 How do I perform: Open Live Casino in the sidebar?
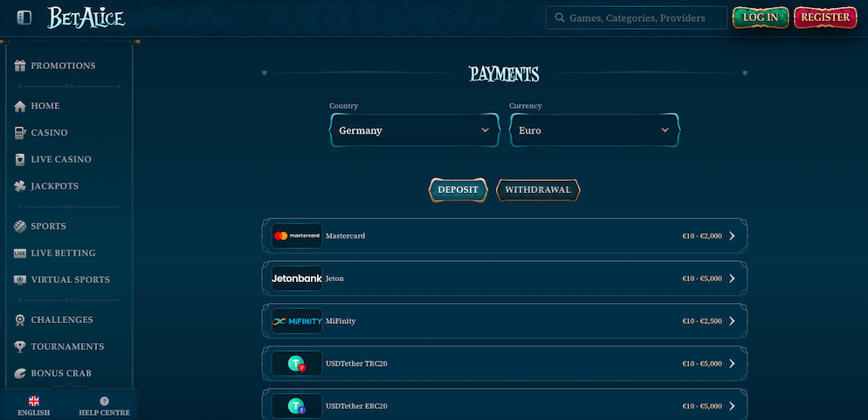tap(61, 160)
